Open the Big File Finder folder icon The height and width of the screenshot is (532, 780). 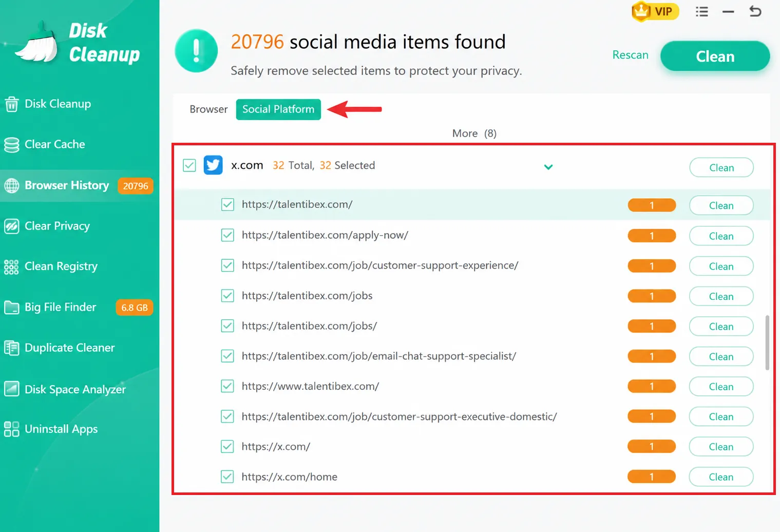pyautogui.click(x=11, y=307)
